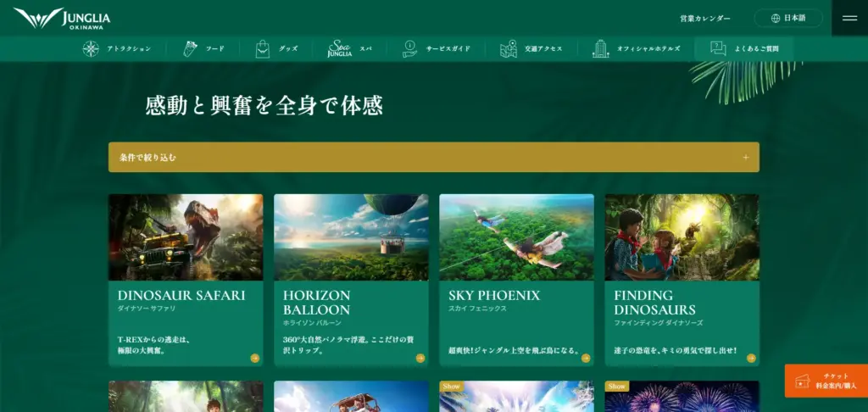Viewport: 868px width, 412px height.
Task: Click the JUNGLIA Okinawa logo
Action: (62, 18)
